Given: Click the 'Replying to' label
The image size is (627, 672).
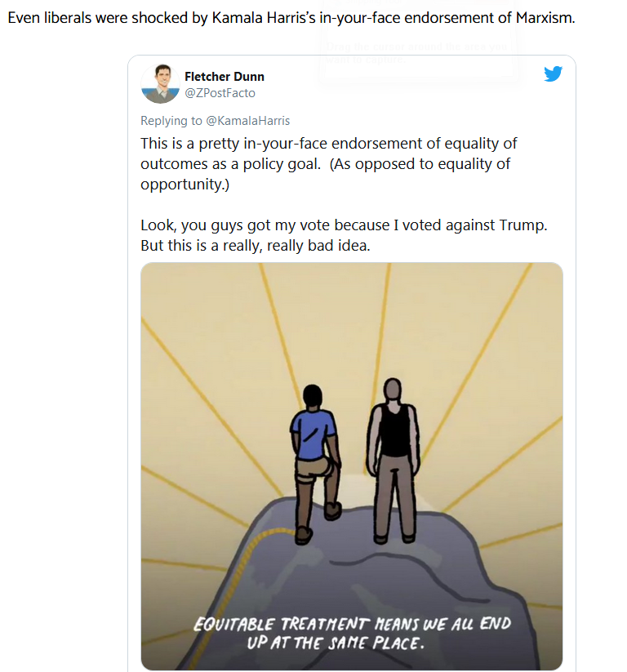Looking at the screenshot, I should tap(172, 121).
